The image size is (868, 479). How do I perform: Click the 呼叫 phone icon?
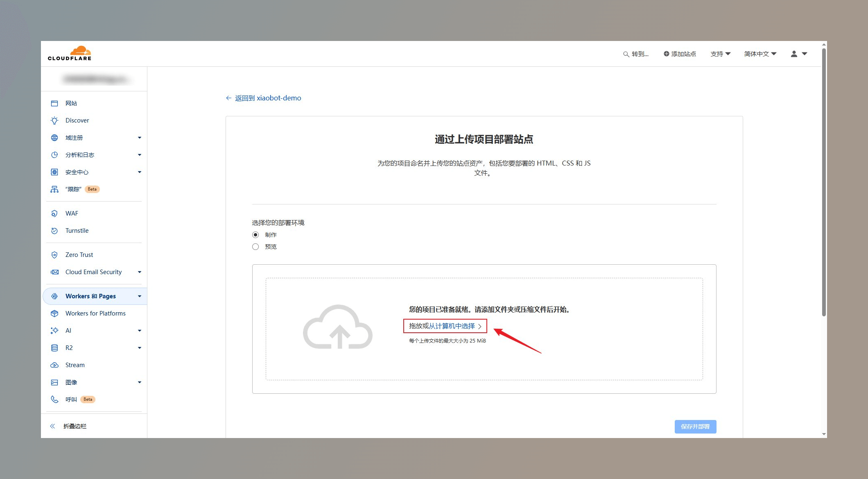pyautogui.click(x=54, y=399)
